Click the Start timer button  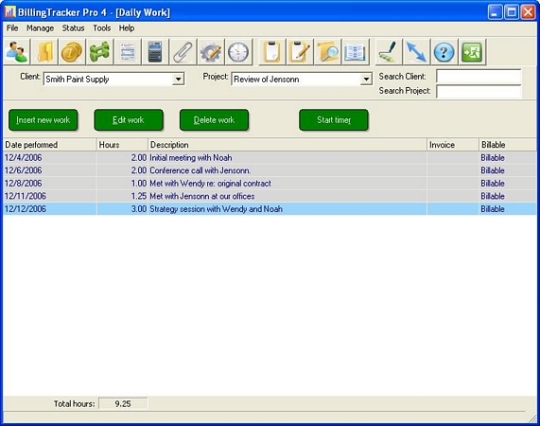334,120
